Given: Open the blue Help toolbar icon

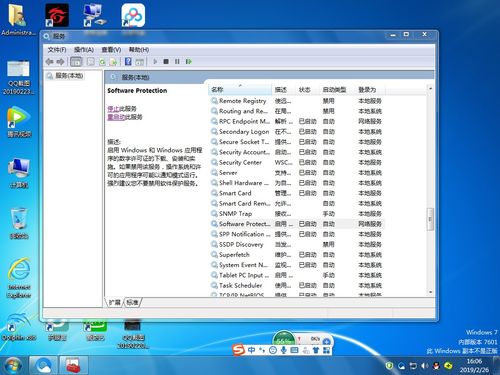Looking at the screenshot, I should (128, 62).
